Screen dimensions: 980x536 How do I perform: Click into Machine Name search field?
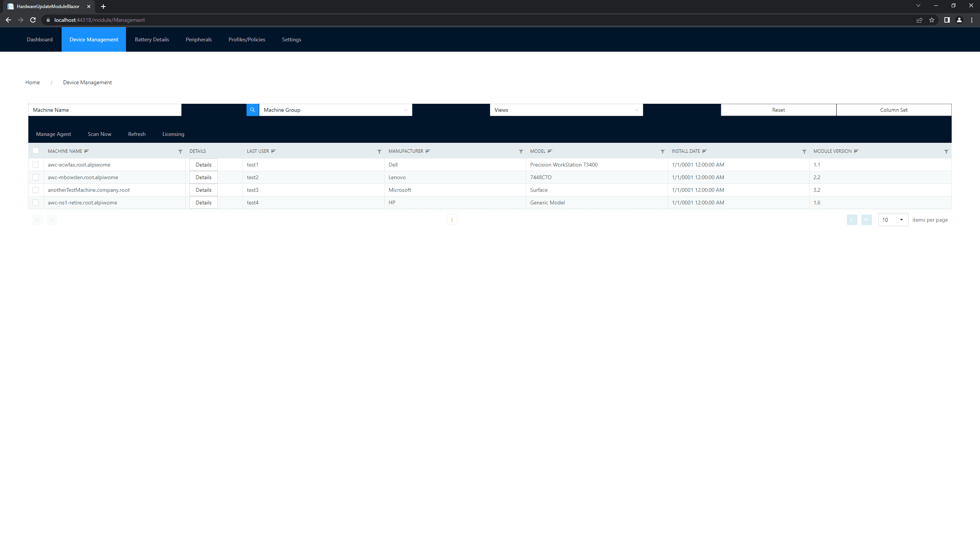[105, 110]
